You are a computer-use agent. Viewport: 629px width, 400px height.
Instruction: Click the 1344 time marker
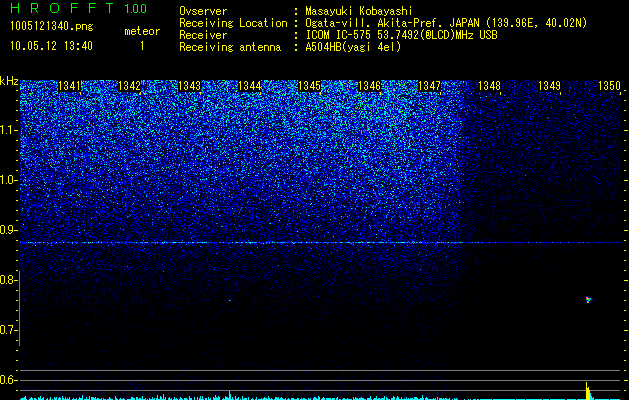[x=250, y=86]
